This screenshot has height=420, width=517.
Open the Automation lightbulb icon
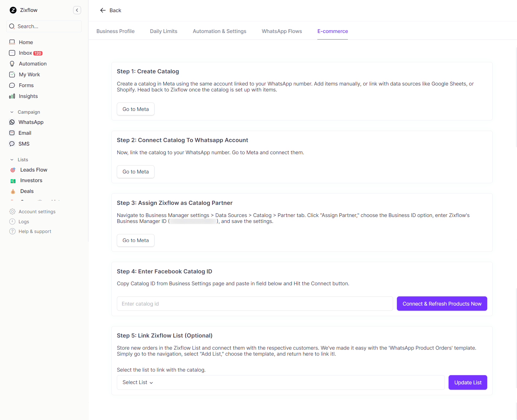coord(12,64)
